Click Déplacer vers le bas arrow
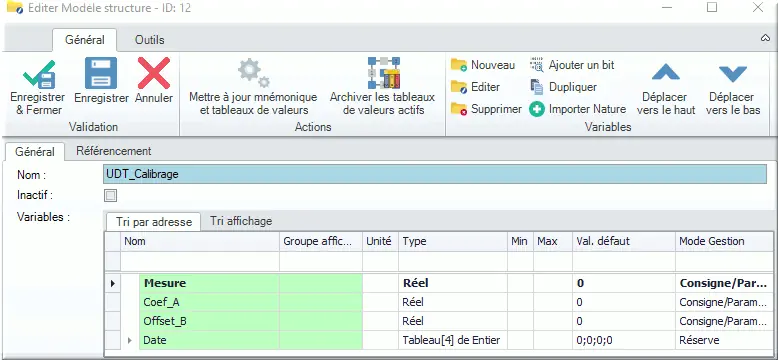 732,73
